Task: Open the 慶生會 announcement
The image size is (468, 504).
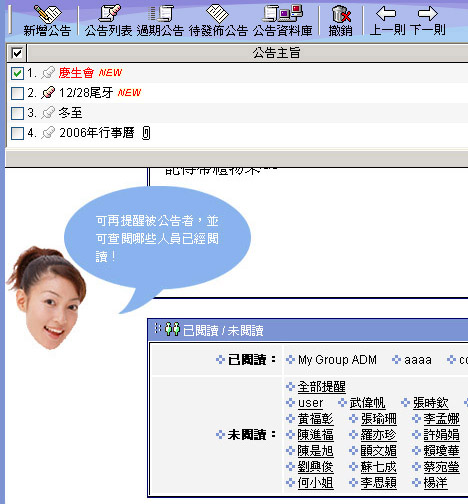Action: pyautogui.click(x=76, y=73)
